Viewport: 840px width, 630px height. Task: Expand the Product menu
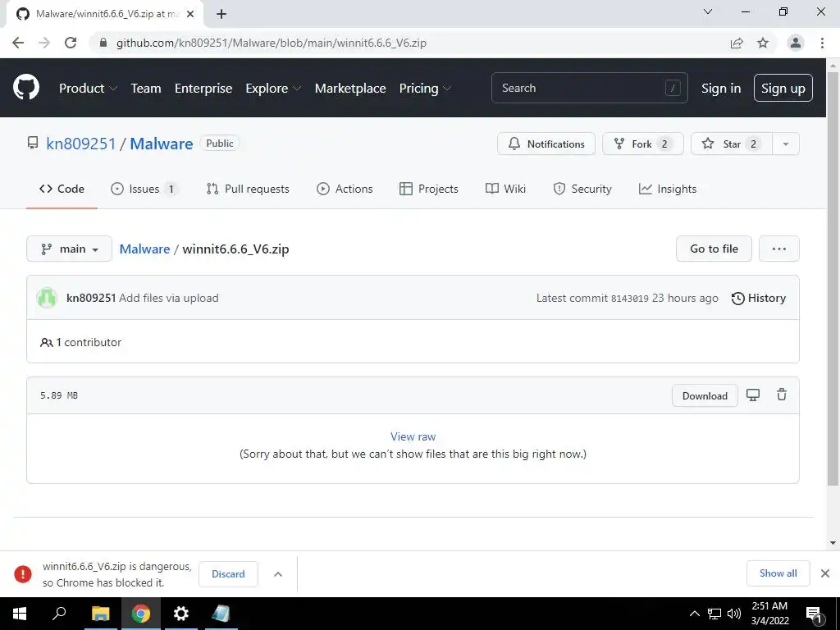pos(88,88)
